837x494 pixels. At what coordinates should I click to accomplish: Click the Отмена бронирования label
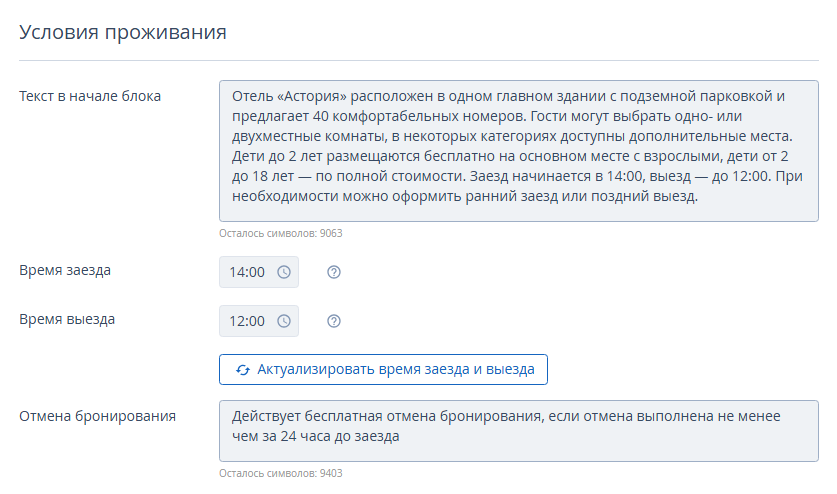pyautogui.click(x=97, y=416)
